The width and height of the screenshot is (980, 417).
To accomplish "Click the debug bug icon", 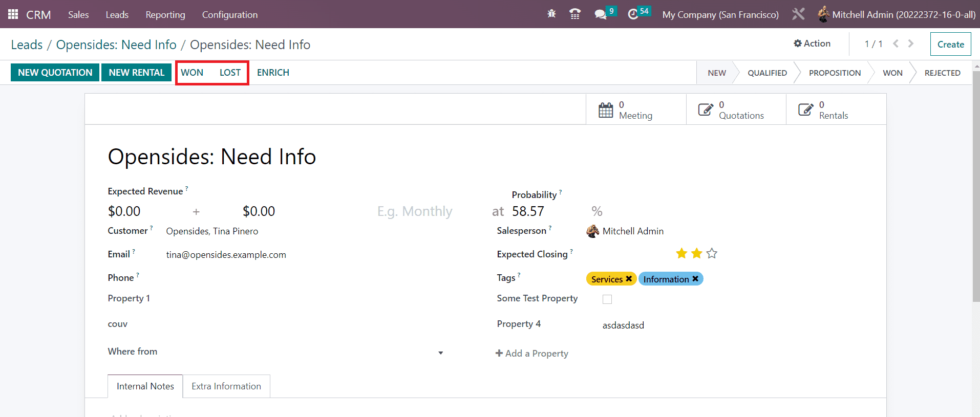I will pyautogui.click(x=551, y=14).
